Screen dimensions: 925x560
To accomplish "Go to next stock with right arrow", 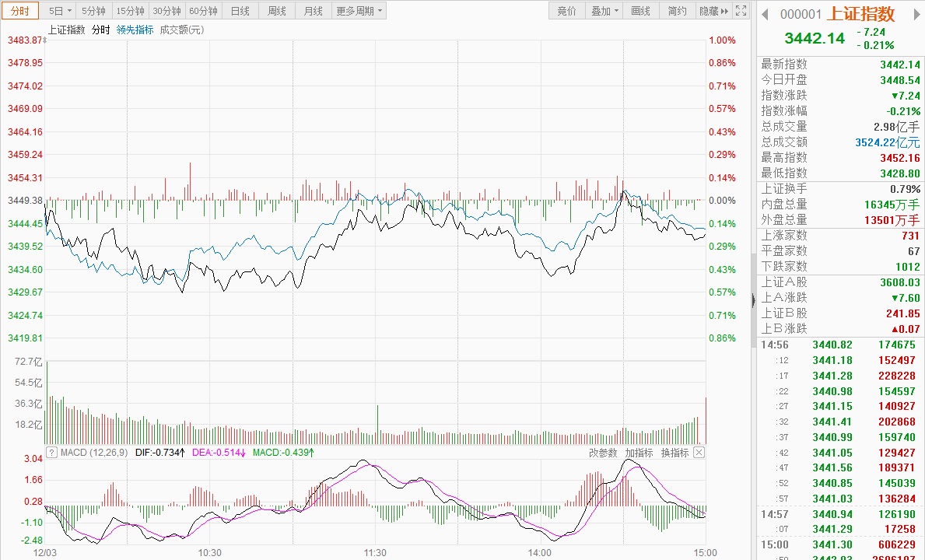I will click(x=917, y=14).
